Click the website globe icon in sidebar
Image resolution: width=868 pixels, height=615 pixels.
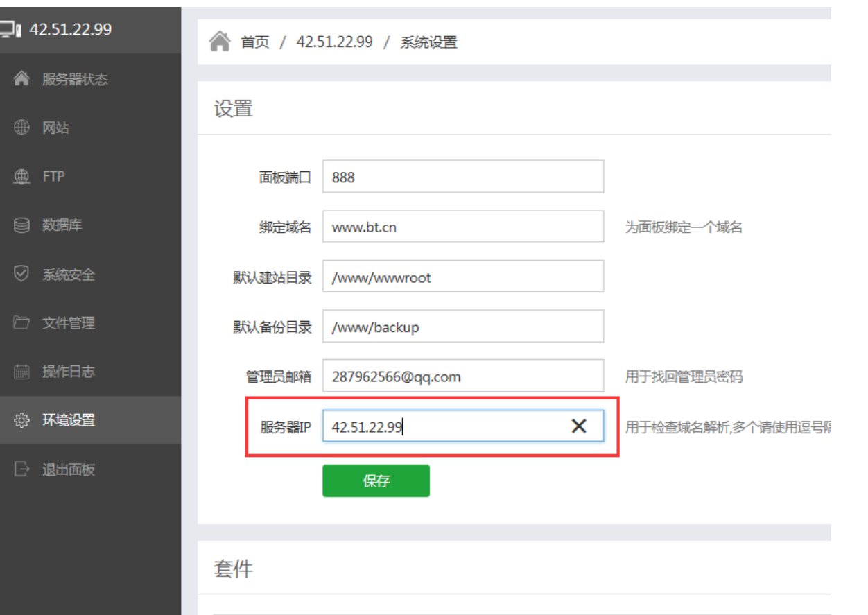coord(22,128)
